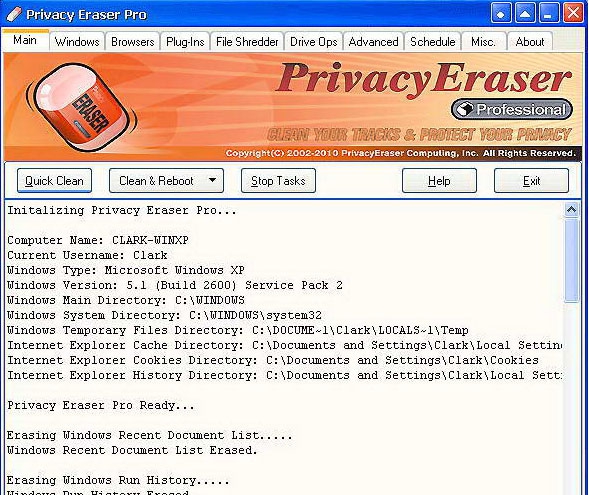The image size is (589, 495).
Task: Open the Windows tab
Action: [77, 42]
